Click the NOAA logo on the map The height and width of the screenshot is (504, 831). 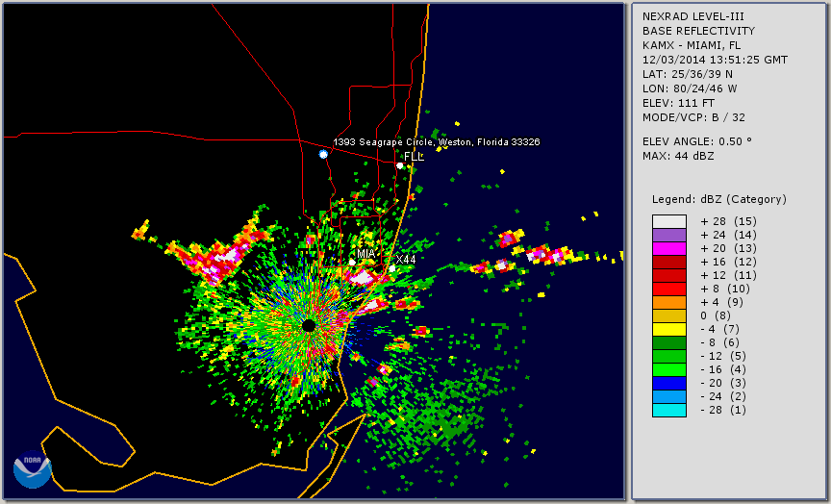point(33,469)
